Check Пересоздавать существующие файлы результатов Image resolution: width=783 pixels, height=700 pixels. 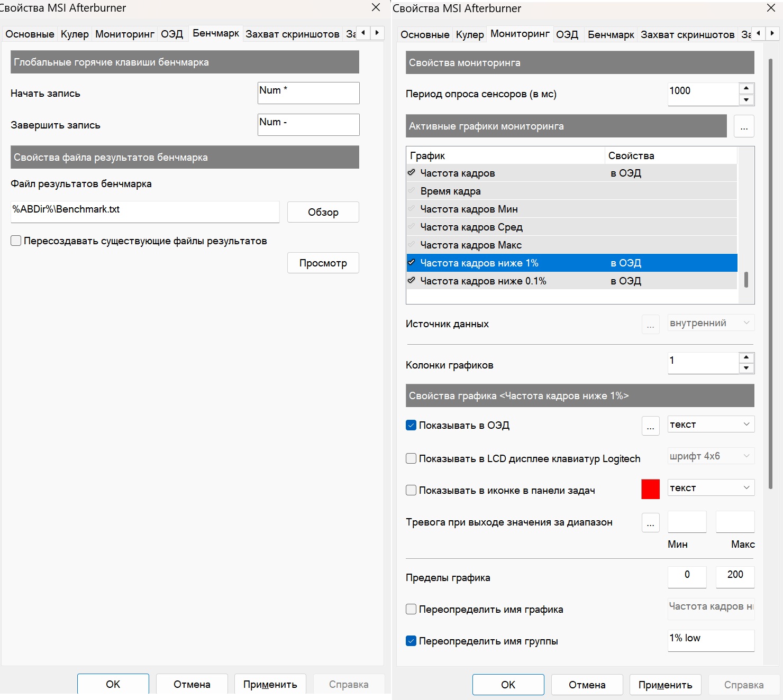point(16,241)
